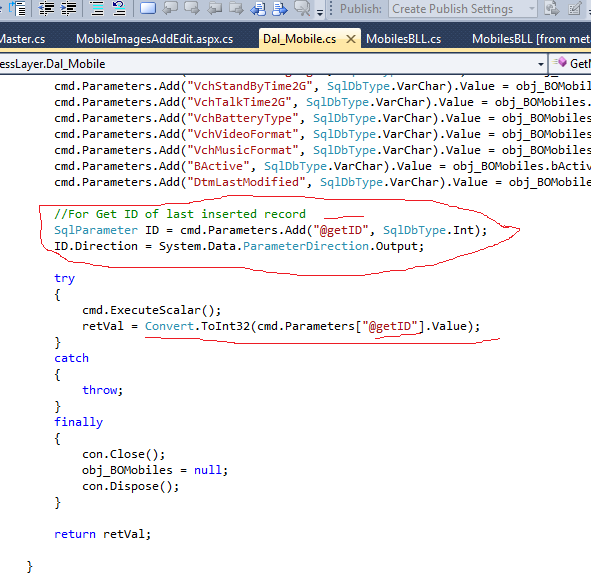Click the edit publish settings icon
591x573 pixels.
tap(574, 8)
